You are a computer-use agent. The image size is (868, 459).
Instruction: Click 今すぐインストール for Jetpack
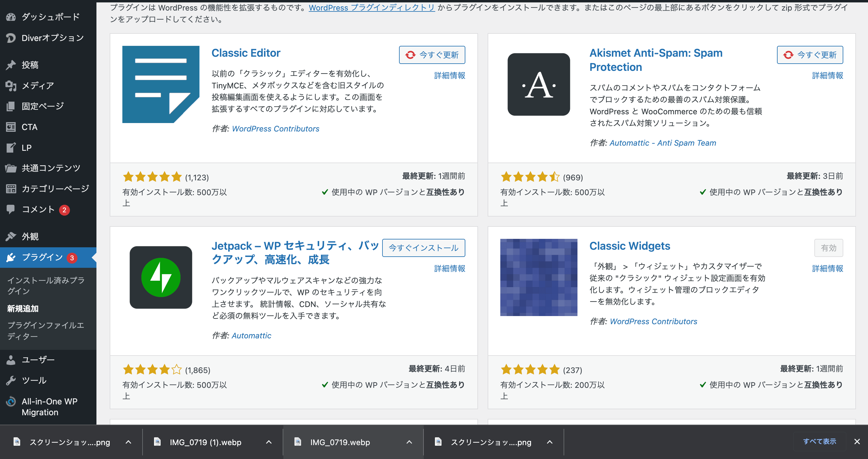click(423, 248)
